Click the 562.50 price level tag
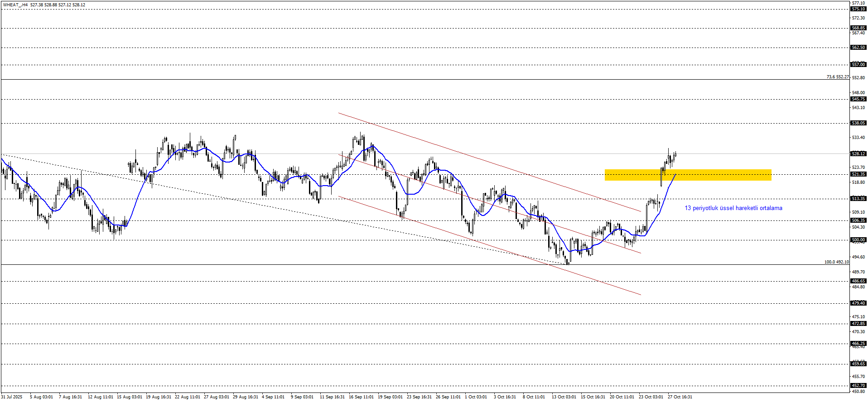This screenshot has height=402, width=868. click(x=858, y=48)
